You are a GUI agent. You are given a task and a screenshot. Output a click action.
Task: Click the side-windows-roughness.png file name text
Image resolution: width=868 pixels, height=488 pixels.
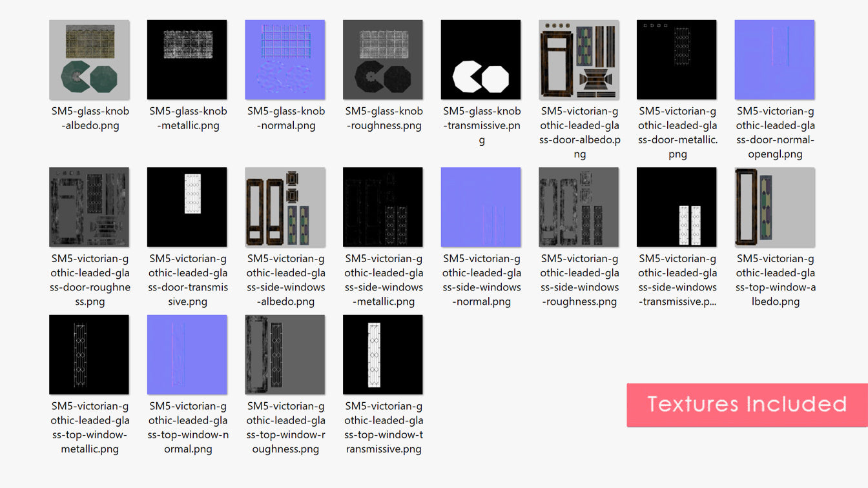tap(580, 280)
